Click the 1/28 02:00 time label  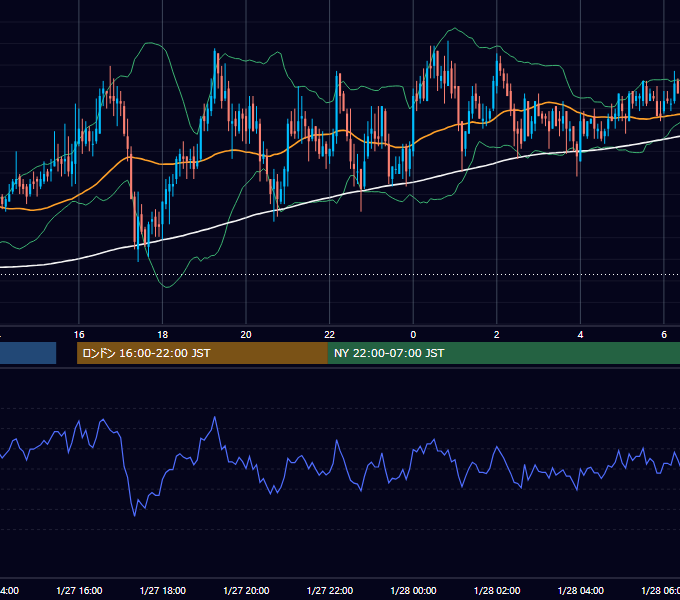tap(497, 590)
